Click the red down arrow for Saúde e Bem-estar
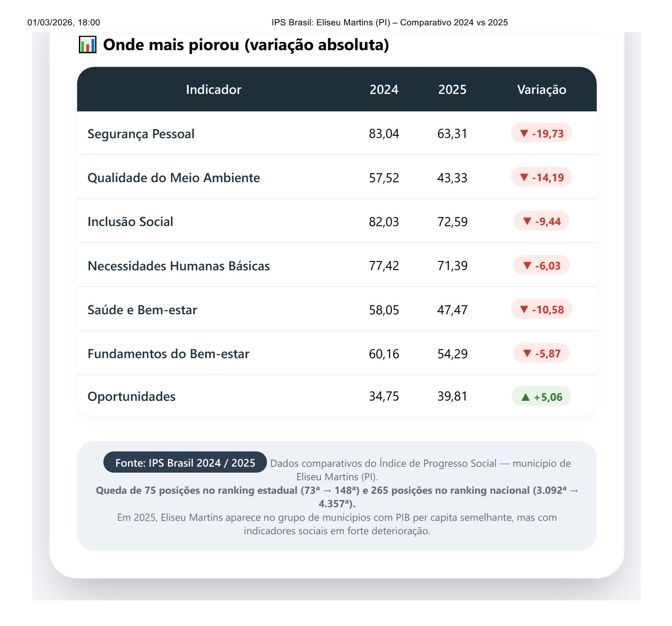 click(x=524, y=309)
